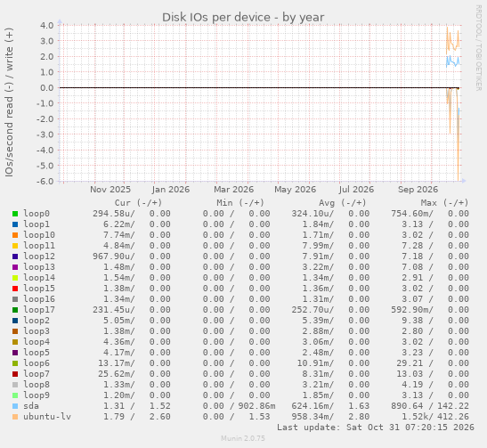
Task: Click the blue sda write line in graph
Action: (x=453, y=61)
